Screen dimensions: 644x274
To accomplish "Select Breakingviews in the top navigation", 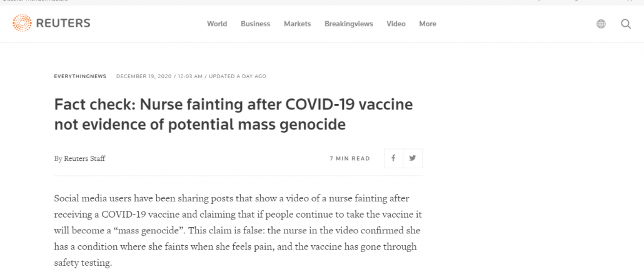I will (349, 24).
